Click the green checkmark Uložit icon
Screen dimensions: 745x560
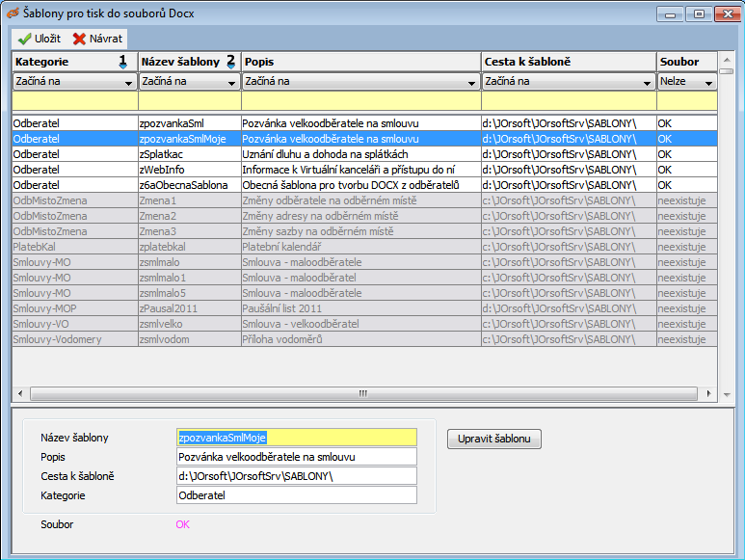tap(24, 40)
